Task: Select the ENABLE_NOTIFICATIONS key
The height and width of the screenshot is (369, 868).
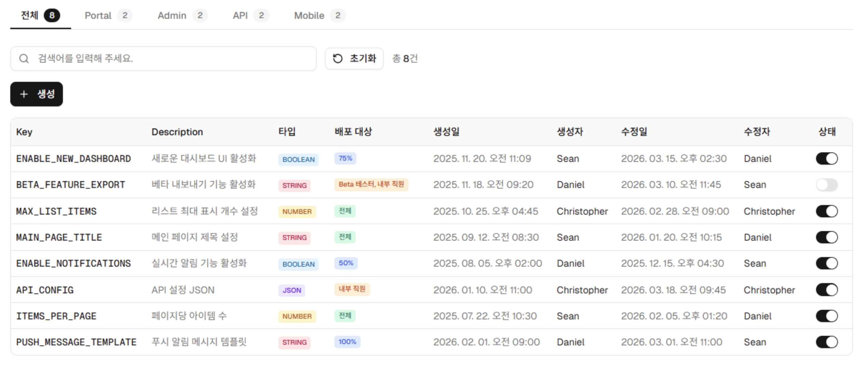Action: 74,264
